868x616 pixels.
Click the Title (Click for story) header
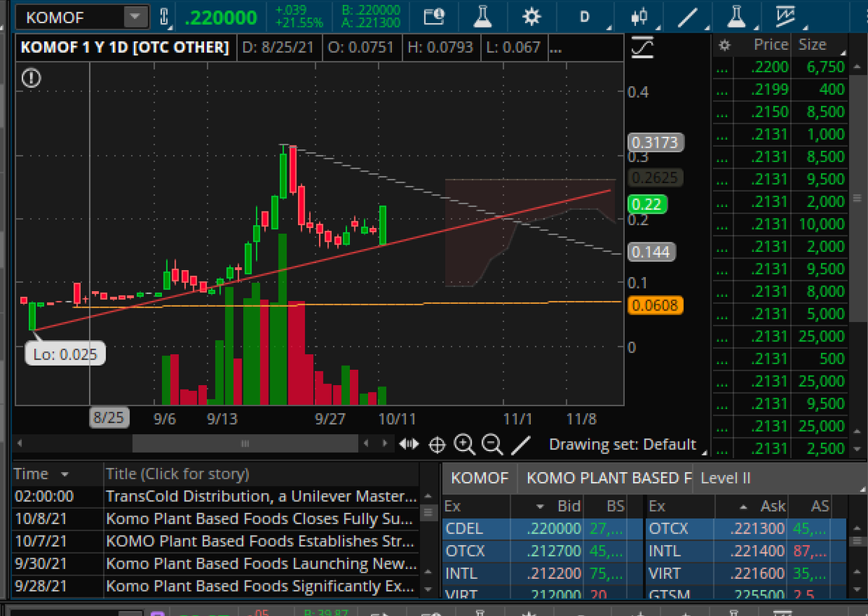[177, 474]
